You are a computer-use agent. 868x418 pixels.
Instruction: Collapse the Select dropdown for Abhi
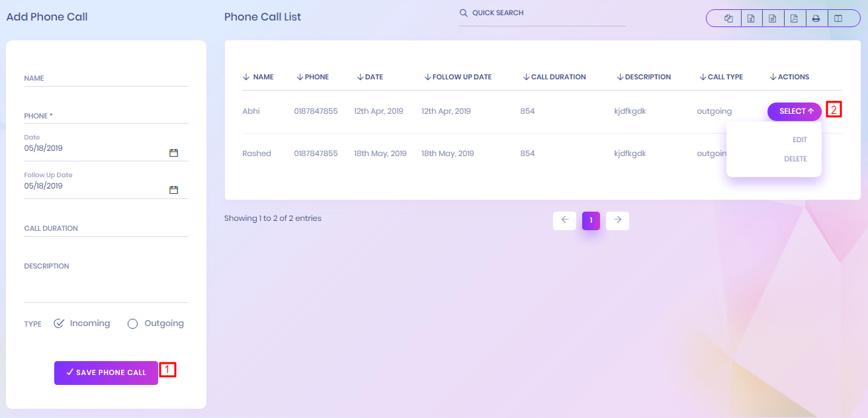tap(795, 112)
